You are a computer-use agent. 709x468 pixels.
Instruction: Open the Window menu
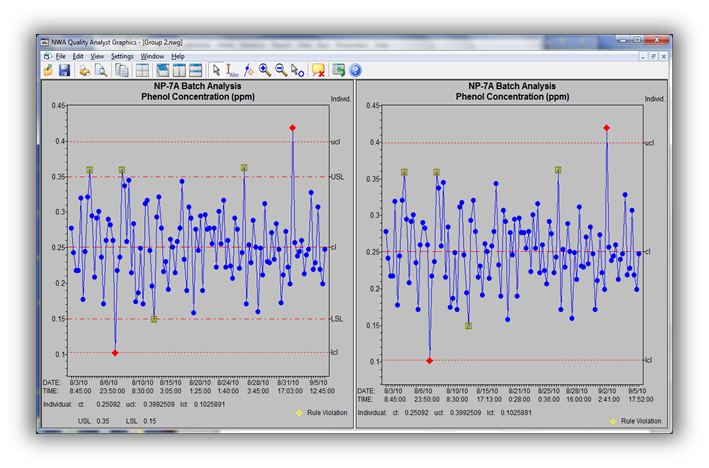pyautogui.click(x=152, y=56)
